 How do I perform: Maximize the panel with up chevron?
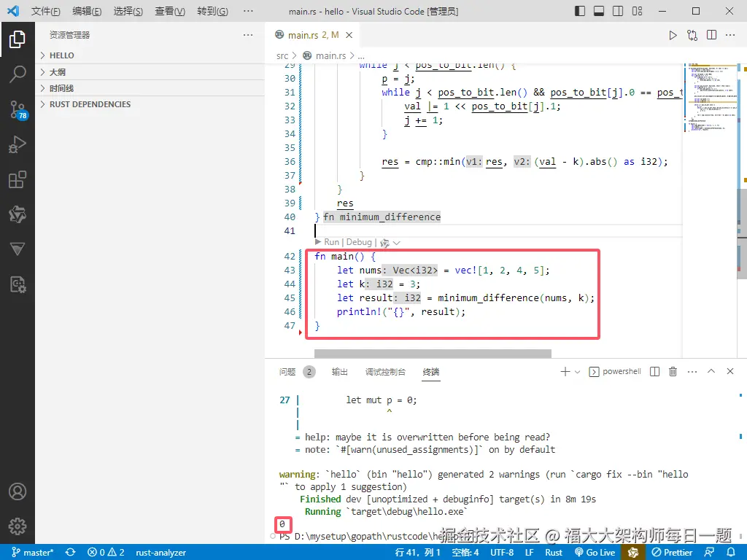[711, 371]
